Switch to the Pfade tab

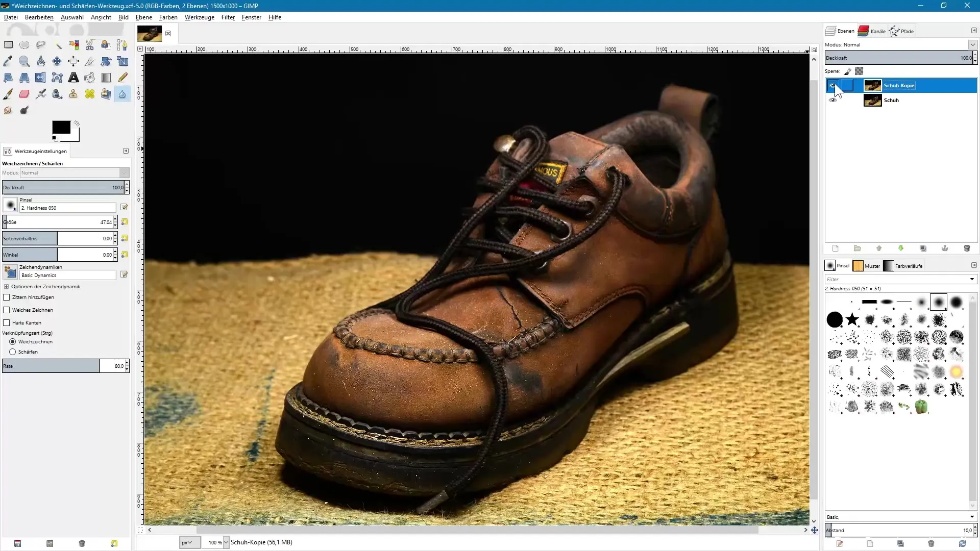(x=901, y=31)
